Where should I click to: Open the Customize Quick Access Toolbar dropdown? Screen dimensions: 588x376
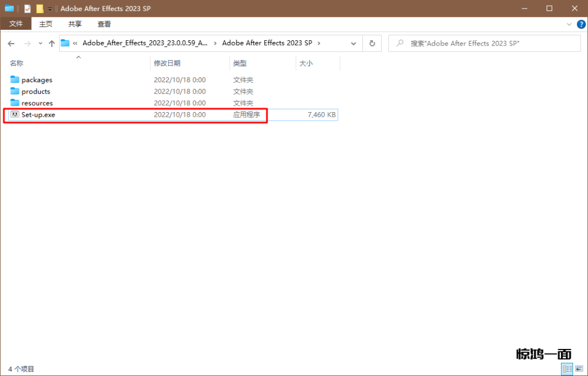(x=50, y=9)
